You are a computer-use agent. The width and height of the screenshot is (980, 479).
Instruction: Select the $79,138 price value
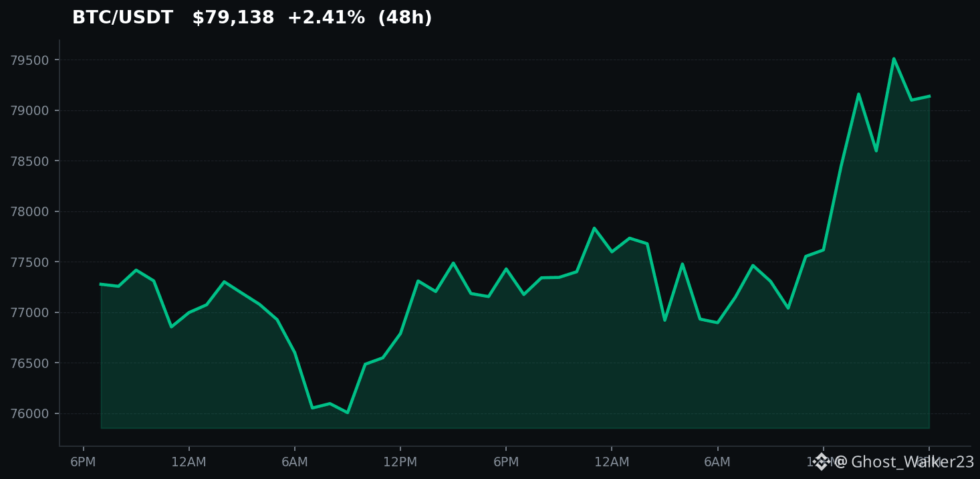233,18
